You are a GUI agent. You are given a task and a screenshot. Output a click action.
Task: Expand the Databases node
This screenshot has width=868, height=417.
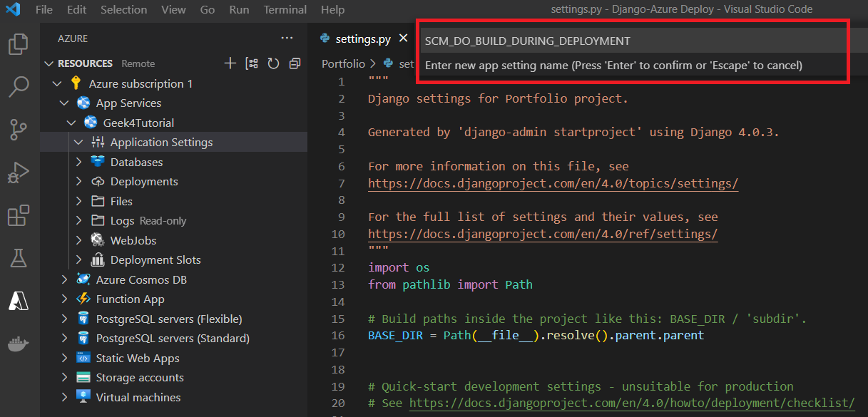(x=78, y=162)
